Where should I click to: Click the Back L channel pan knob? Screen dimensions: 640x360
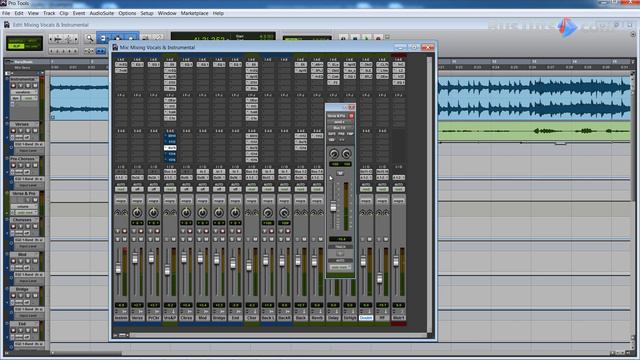[x=268, y=213]
